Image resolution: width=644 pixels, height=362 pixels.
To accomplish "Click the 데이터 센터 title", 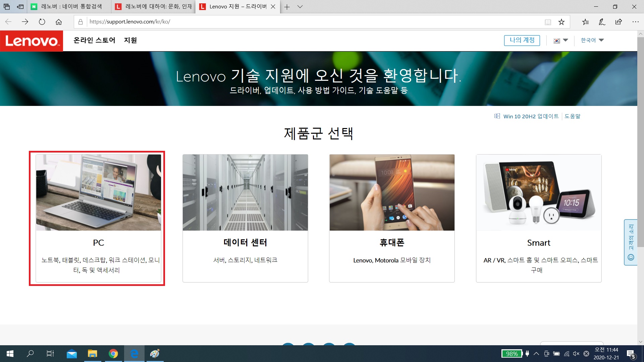I will point(245,242).
